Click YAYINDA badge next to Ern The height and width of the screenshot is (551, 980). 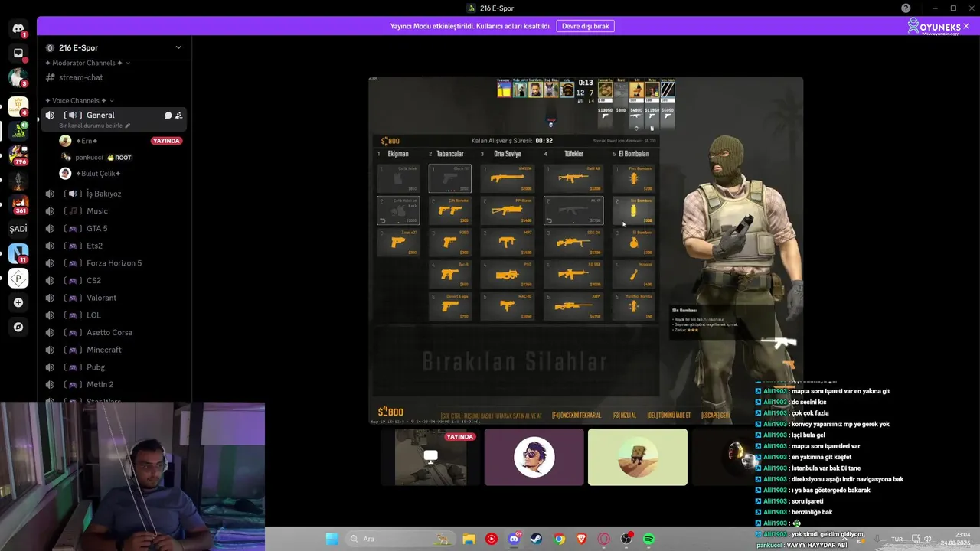point(166,141)
